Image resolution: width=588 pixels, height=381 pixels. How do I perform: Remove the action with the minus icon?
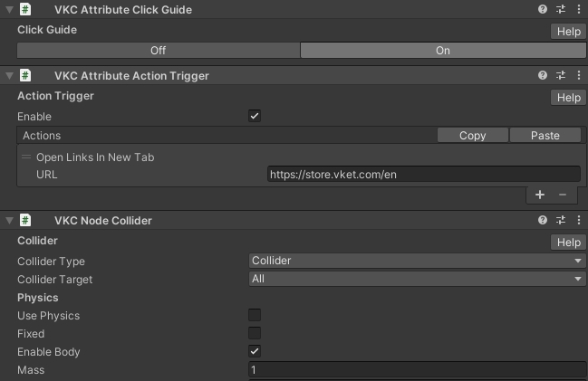562,195
